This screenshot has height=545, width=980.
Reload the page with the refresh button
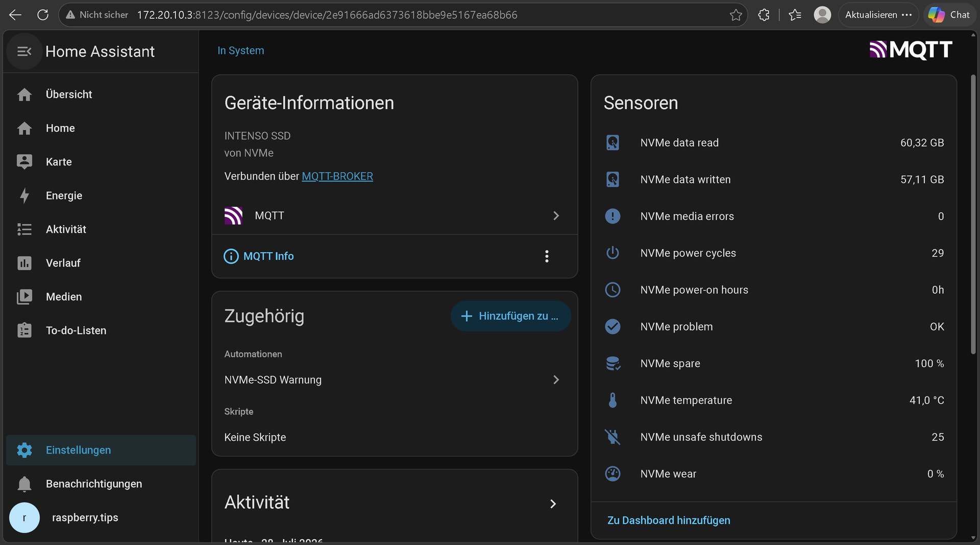click(x=43, y=15)
